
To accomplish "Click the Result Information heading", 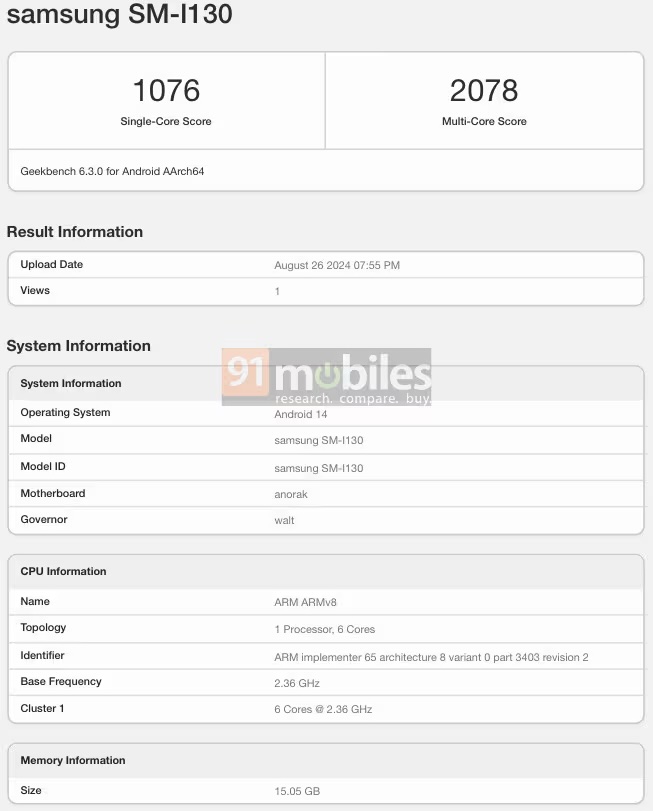I will pyautogui.click(x=75, y=232).
